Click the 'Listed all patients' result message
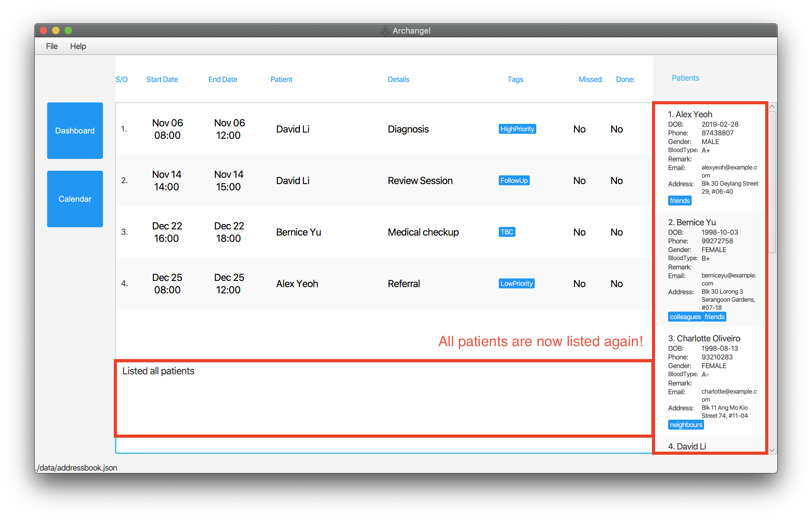 coord(158,371)
